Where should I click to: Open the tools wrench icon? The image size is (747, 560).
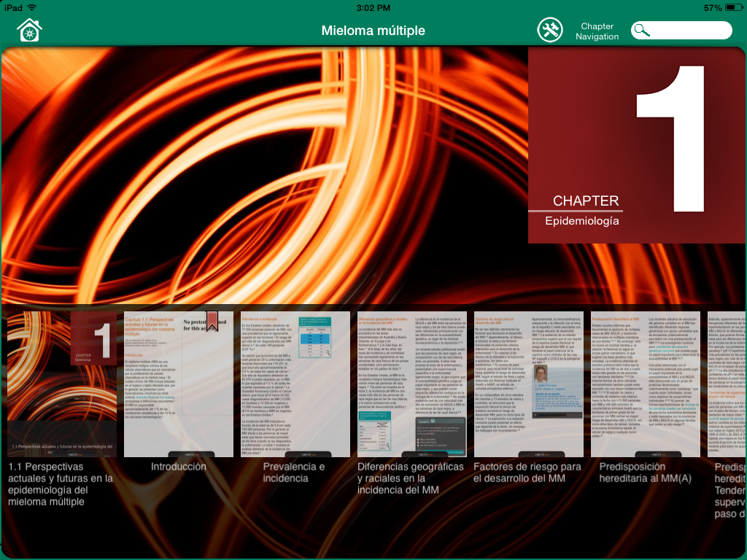pyautogui.click(x=550, y=30)
